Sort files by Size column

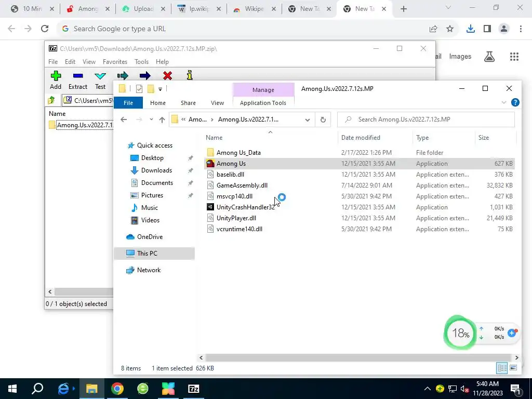click(484, 137)
